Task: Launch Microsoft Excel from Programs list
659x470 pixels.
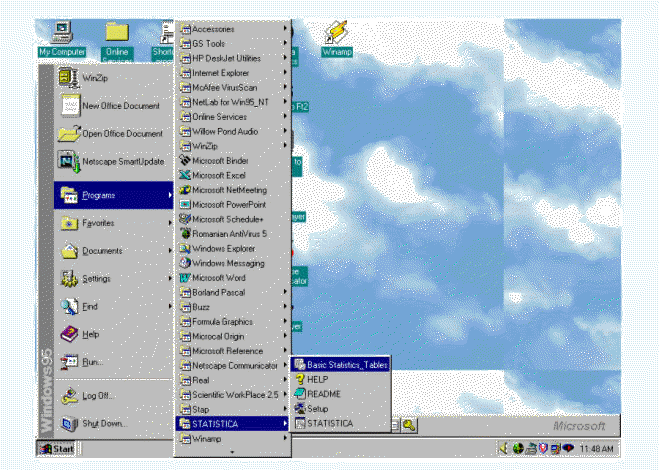Action: click(x=218, y=175)
